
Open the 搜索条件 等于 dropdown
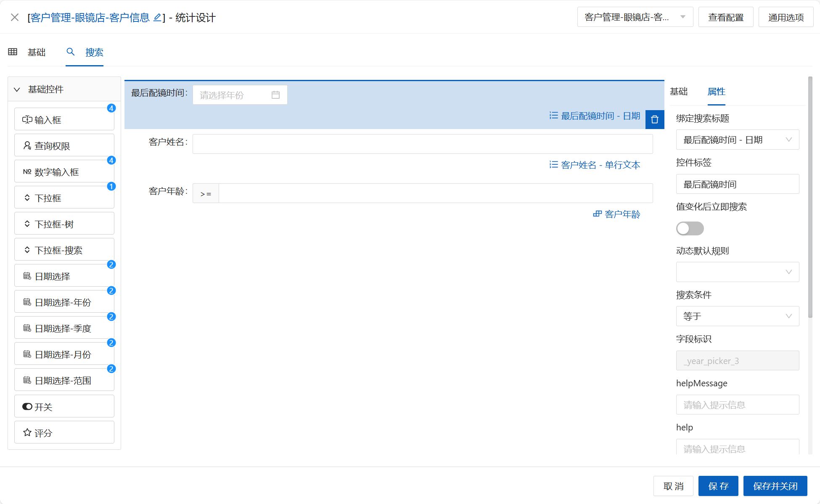coord(737,316)
